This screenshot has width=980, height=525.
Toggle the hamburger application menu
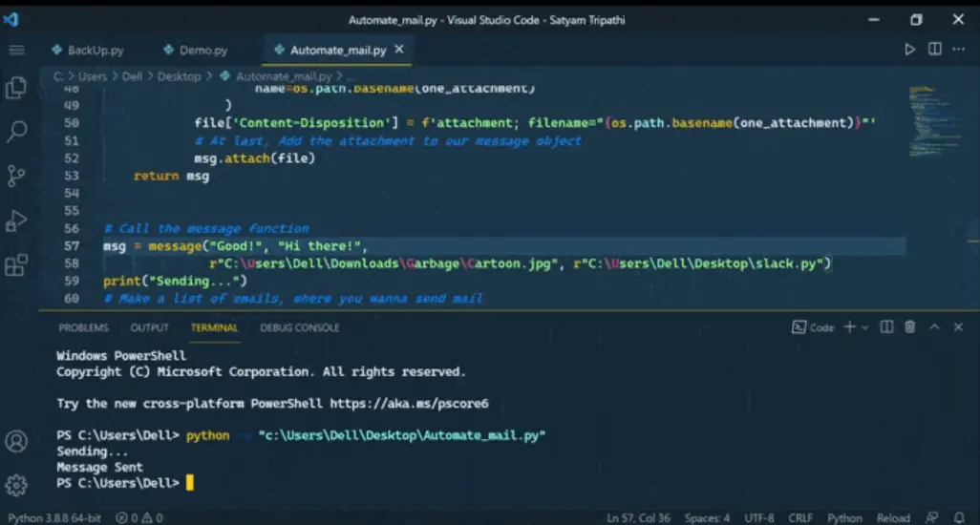click(x=16, y=50)
